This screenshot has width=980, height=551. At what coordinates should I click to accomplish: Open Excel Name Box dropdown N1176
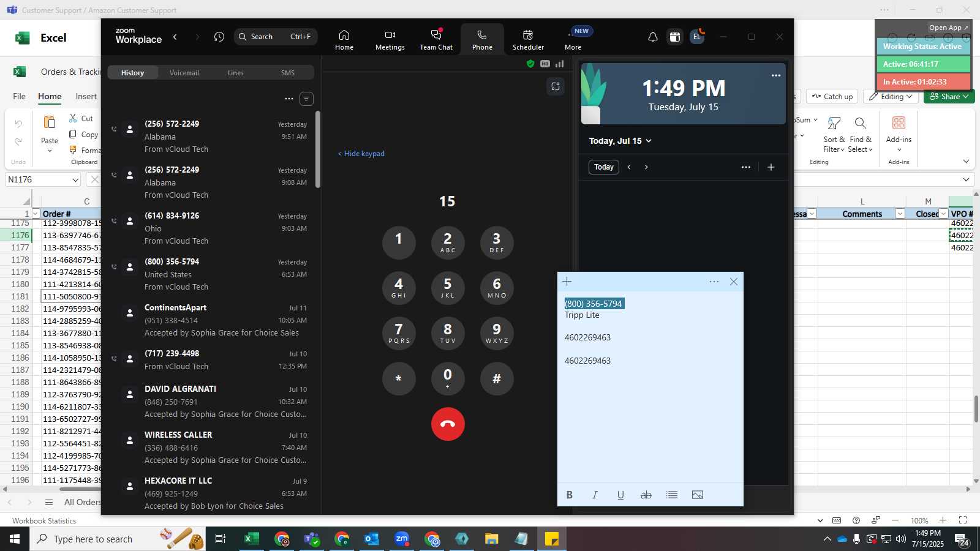click(75, 180)
